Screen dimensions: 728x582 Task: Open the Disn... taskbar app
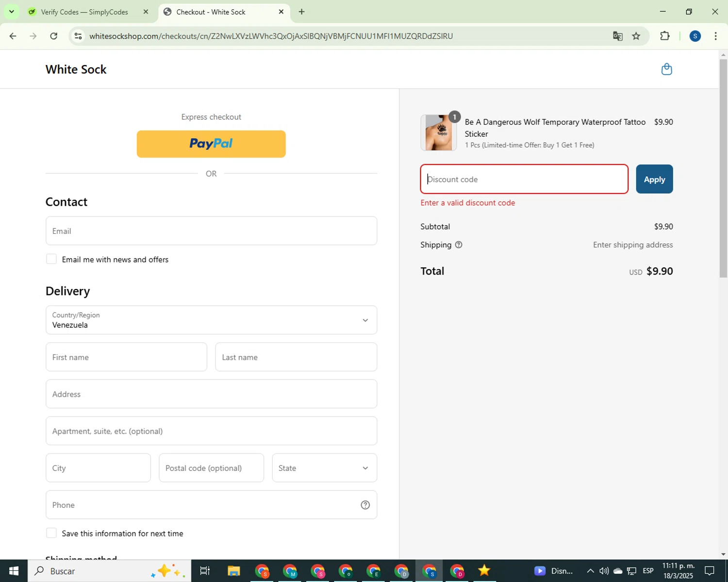coord(554,571)
